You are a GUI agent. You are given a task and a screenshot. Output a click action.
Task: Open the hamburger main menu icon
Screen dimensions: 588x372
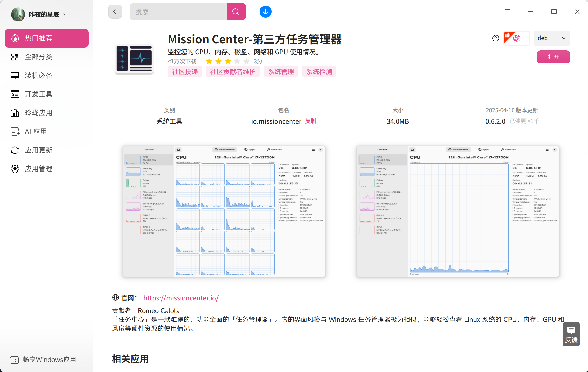[x=507, y=12]
